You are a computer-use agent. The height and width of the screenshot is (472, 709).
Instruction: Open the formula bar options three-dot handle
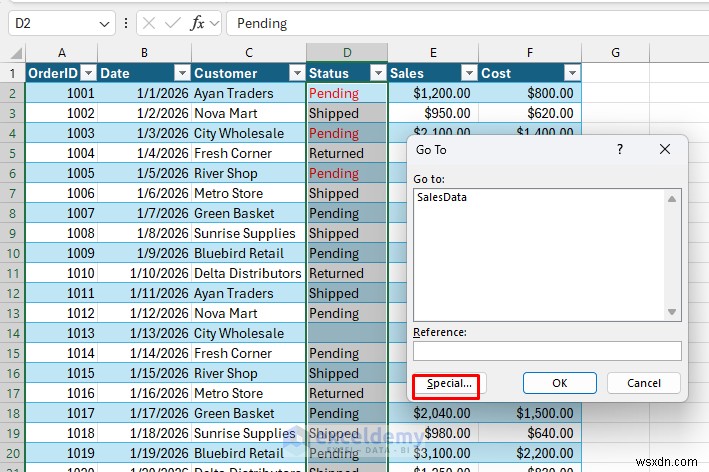[x=126, y=23]
